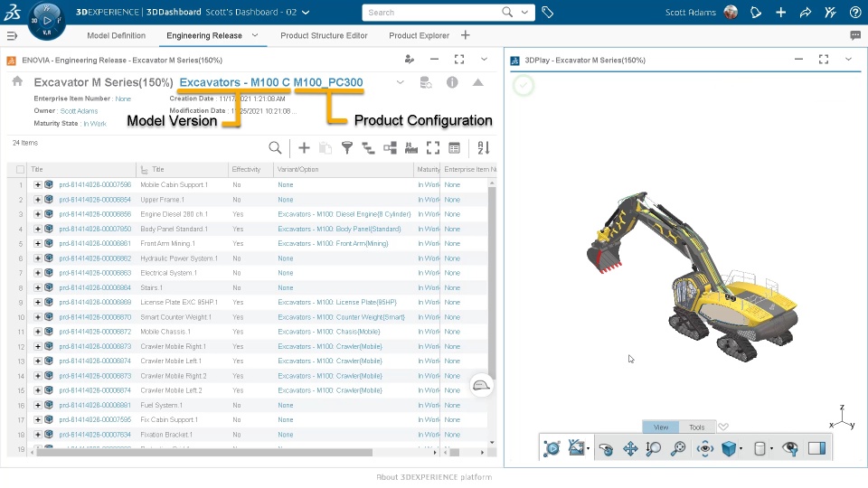Open the hamburger menu below the compass
The height and width of the screenshot is (488, 868).
click(x=12, y=36)
